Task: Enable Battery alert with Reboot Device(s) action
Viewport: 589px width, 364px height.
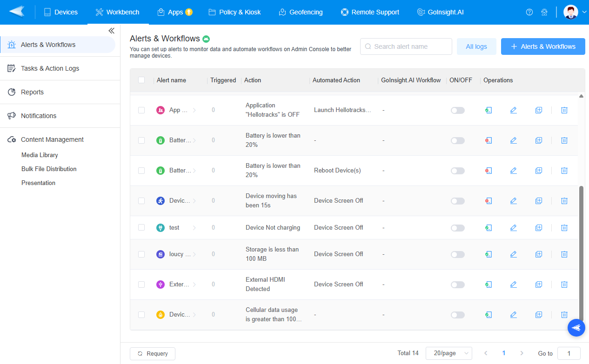Action: pyautogui.click(x=458, y=171)
